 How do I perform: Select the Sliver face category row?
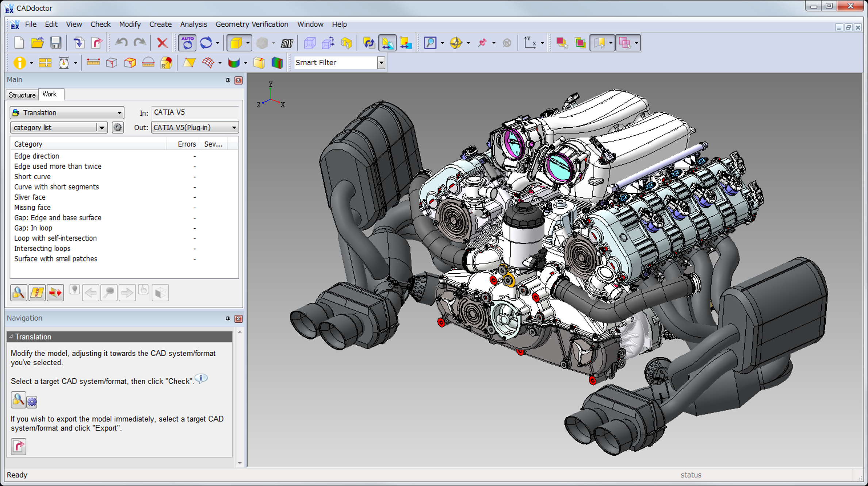click(x=30, y=197)
